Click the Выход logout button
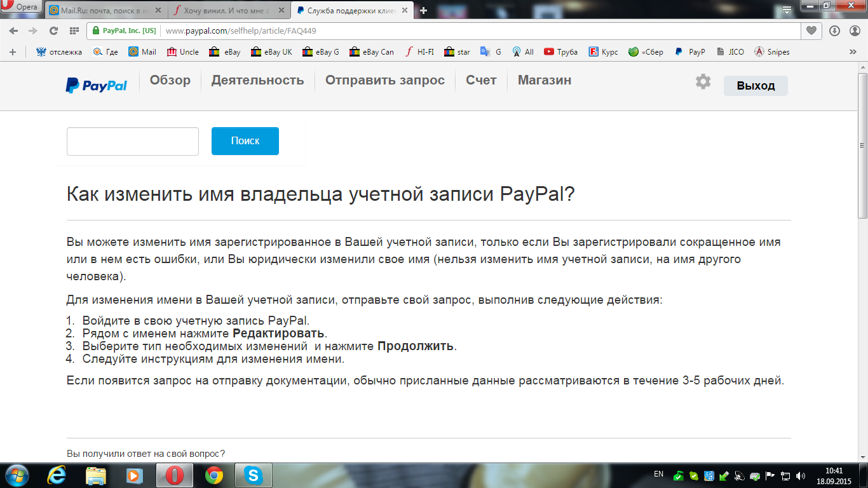This screenshot has width=868, height=488. (756, 86)
